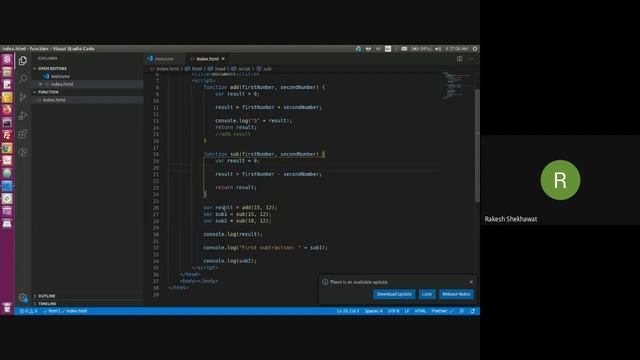
Task: Open Firefox from the Ubuntu dock
Action: [x=7, y=110]
